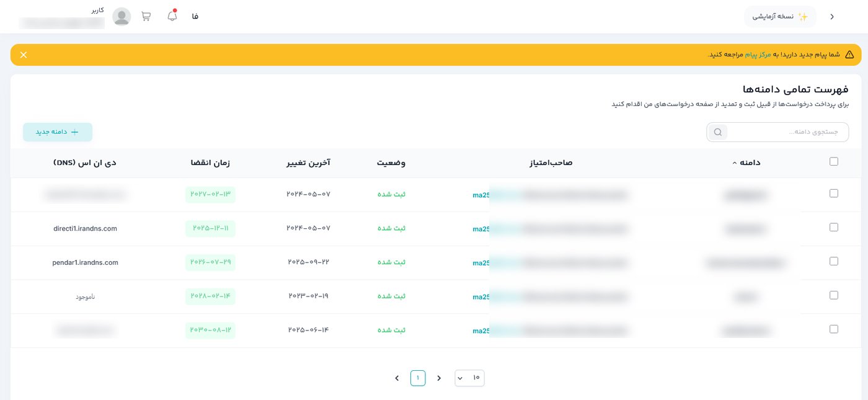868x400 pixels.
Task: Click the نسخه آزمایشی beta button
Action: point(780,17)
